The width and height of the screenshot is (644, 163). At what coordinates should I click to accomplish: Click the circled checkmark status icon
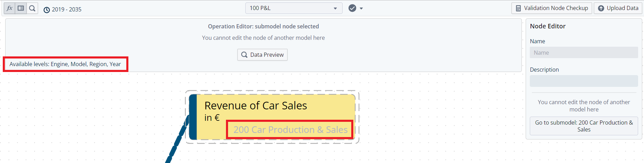(352, 8)
